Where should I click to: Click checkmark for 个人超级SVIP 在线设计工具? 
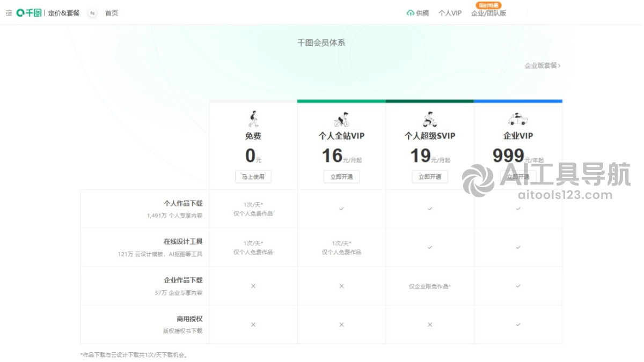point(430,247)
